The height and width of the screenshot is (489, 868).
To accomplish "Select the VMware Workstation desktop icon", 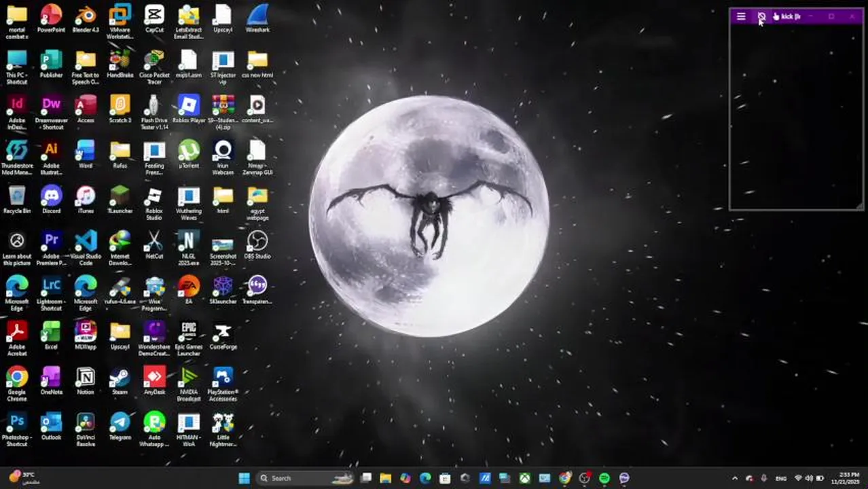I will [x=120, y=21].
